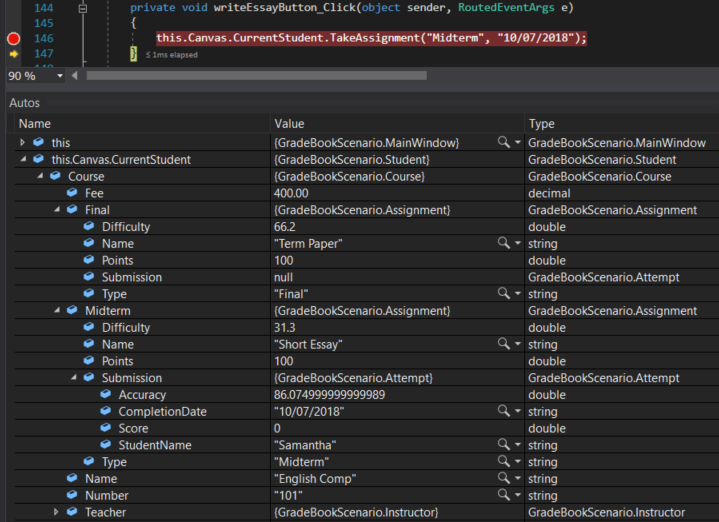Select the {GradeBookScenario.Instructor} value
The width and height of the screenshot is (719, 522).
[356, 512]
